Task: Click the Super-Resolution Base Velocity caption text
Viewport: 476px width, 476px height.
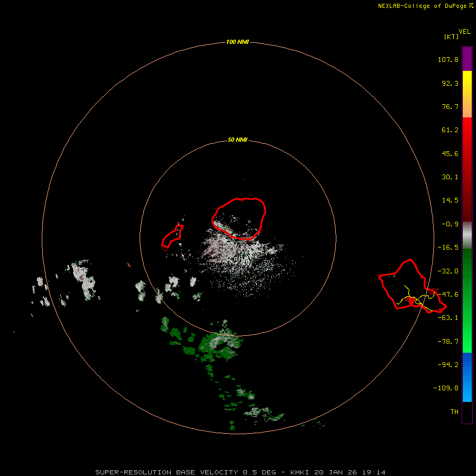Action: point(240,472)
